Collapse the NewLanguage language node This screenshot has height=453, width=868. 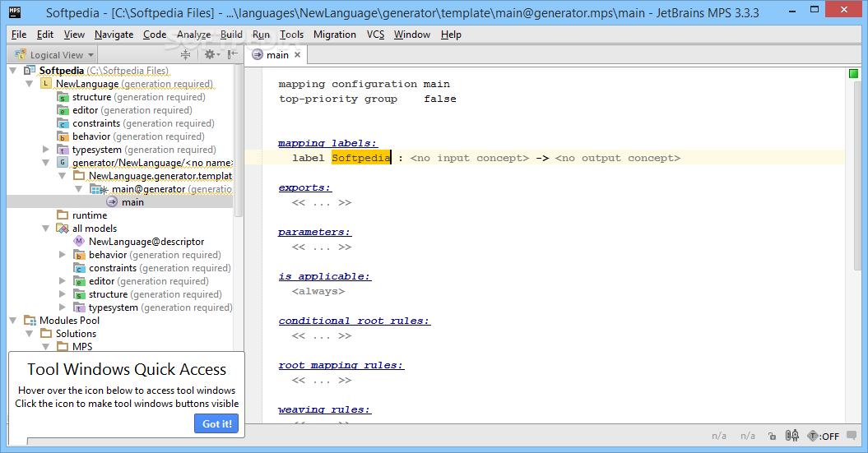(x=30, y=84)
